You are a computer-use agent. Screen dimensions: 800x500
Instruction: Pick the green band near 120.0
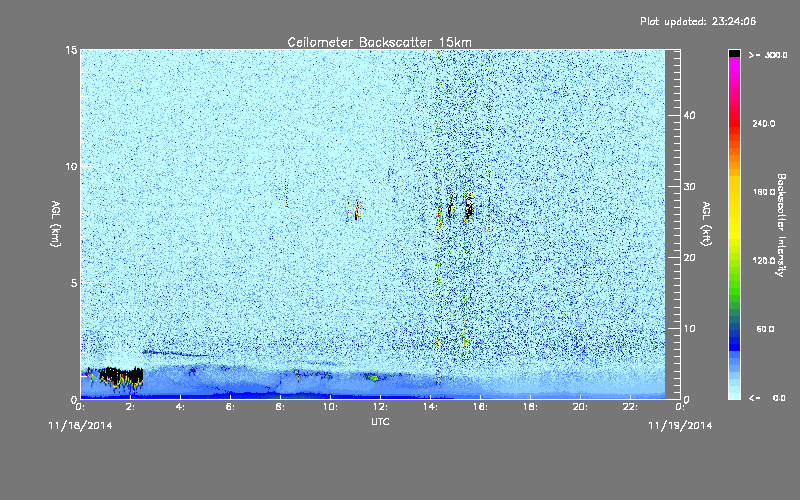coord(734,261)
